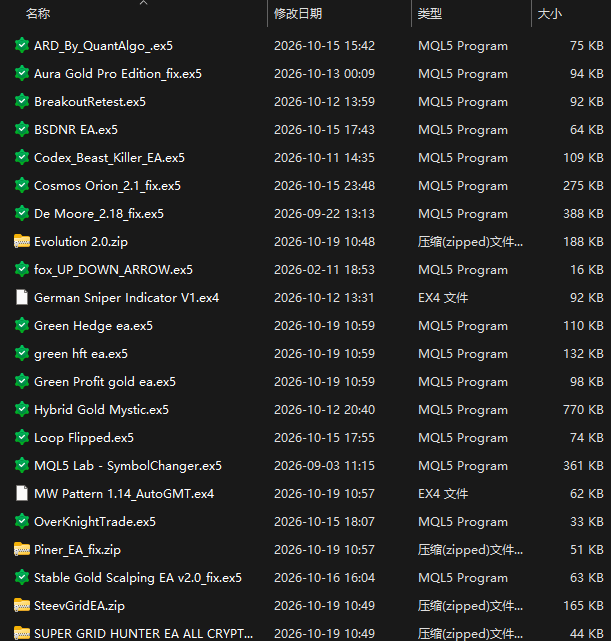
Task: Select the SteevGridEA.zip folder icon
Action: (x=22, y=605)
